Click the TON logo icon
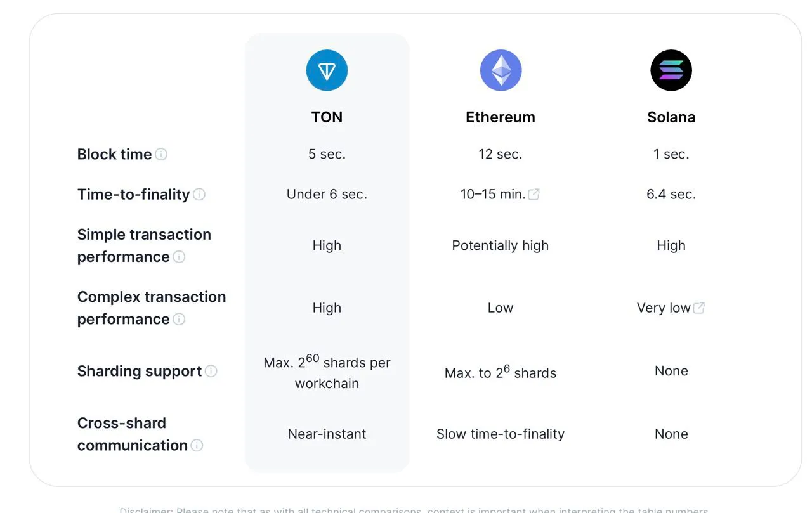The image size is (812, 513). (x=327, y=70)
